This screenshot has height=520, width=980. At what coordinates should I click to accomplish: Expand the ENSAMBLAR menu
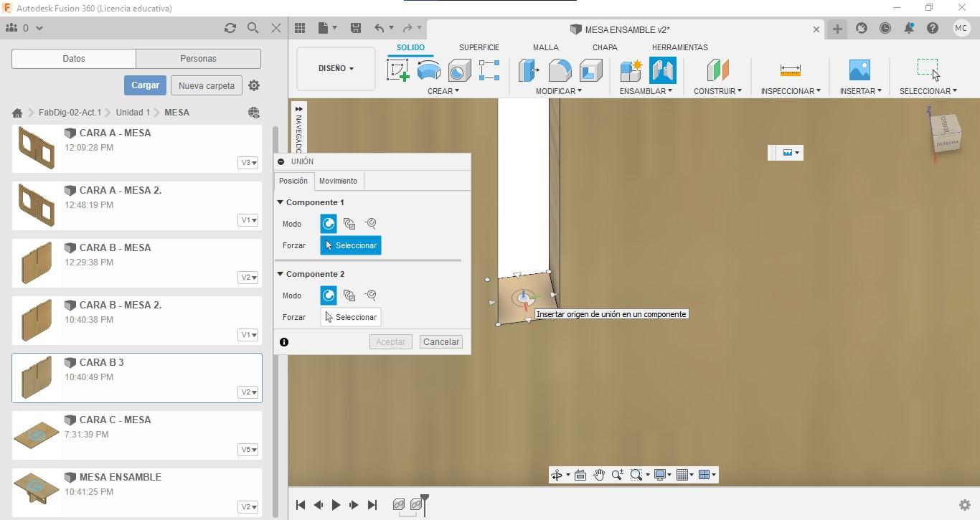646,91
